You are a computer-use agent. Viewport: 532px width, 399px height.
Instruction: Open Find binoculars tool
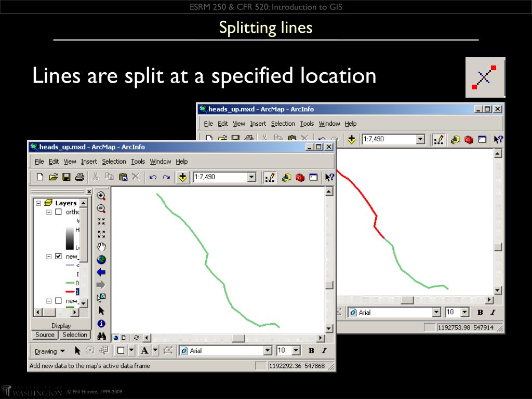[x=101, y=336]
